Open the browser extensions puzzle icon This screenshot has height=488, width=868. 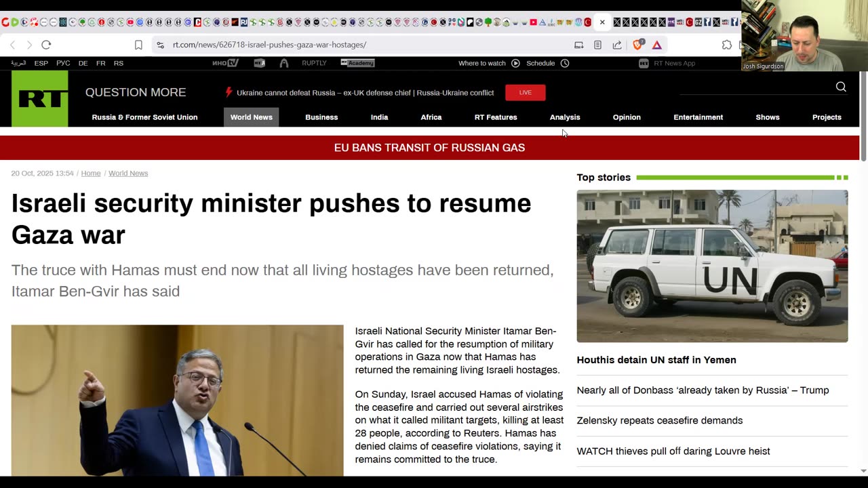tap(727, 45)
